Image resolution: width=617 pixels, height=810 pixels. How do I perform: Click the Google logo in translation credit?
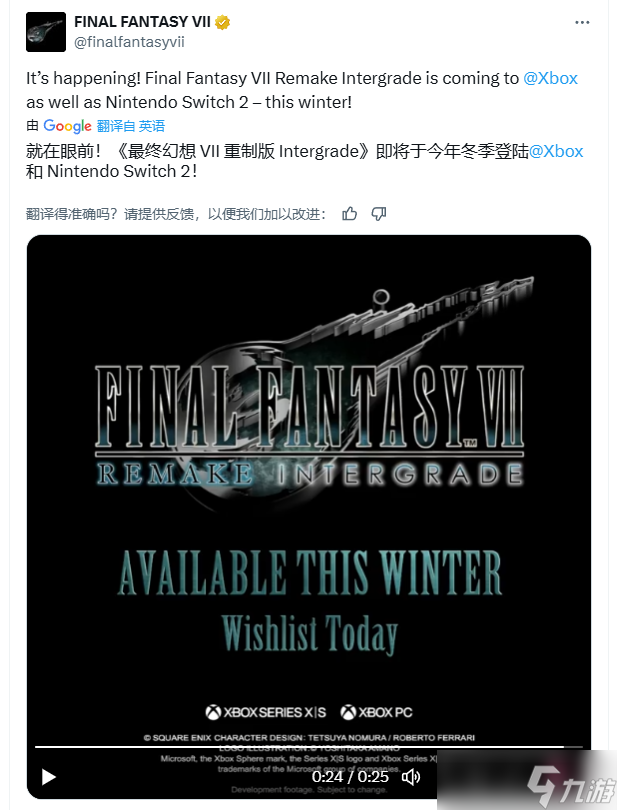67,126
